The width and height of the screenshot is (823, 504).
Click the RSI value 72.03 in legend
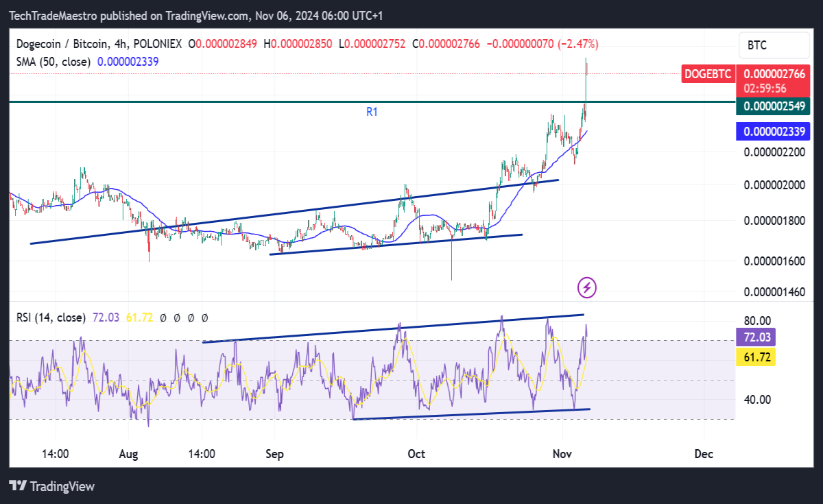coord(106,317)
